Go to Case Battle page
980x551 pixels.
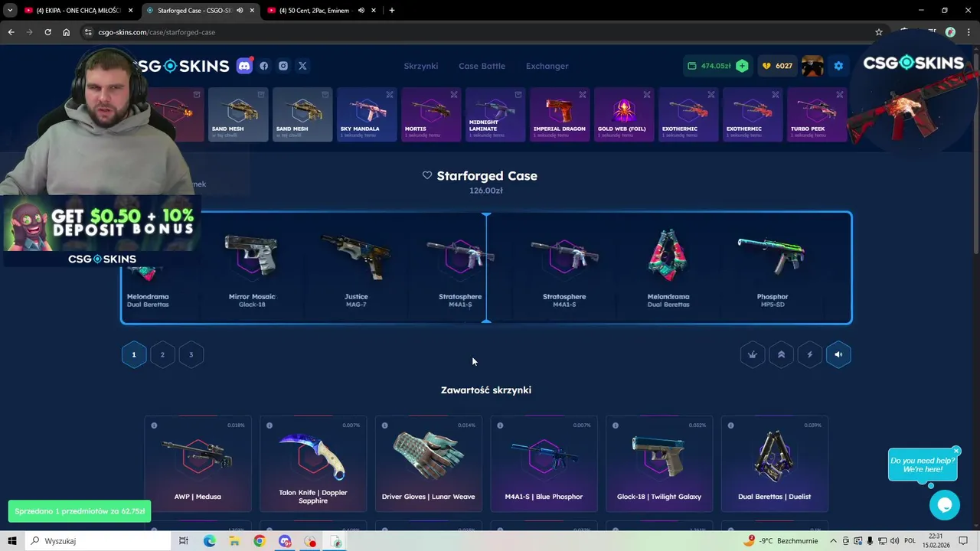coord(482,66)
